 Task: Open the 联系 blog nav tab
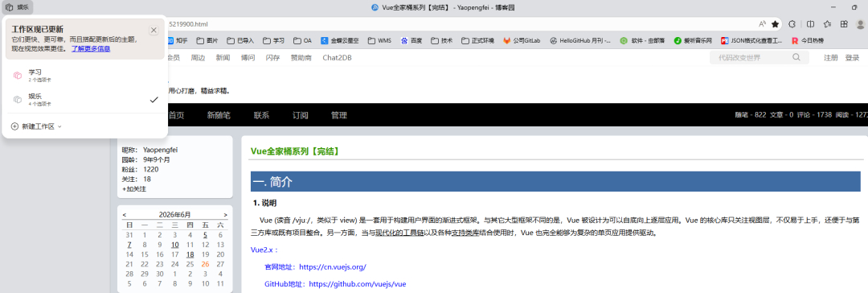click(x=261, y=115)
